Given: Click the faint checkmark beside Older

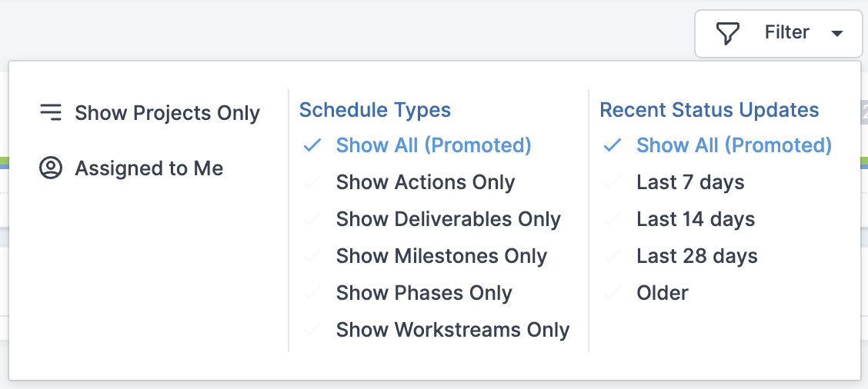Looking at the screenshot, I should [613, 293].
